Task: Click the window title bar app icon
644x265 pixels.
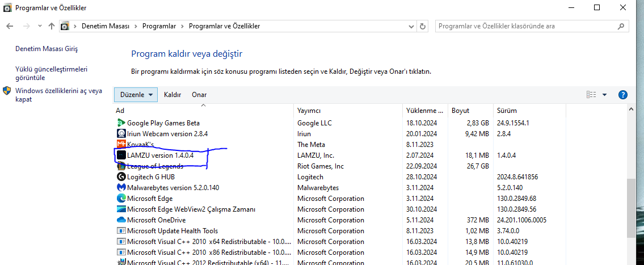Action: (7, 8)
